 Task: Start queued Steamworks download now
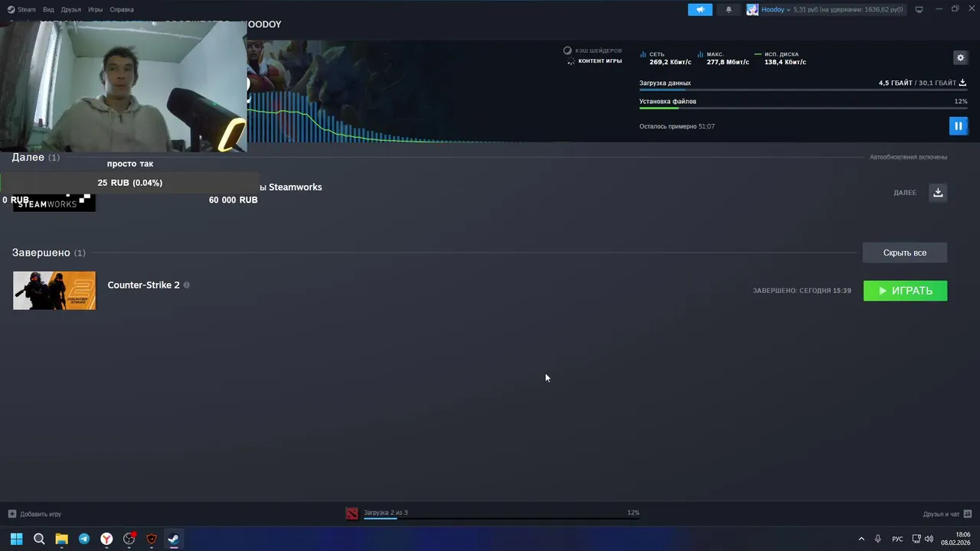pos(938,192)
